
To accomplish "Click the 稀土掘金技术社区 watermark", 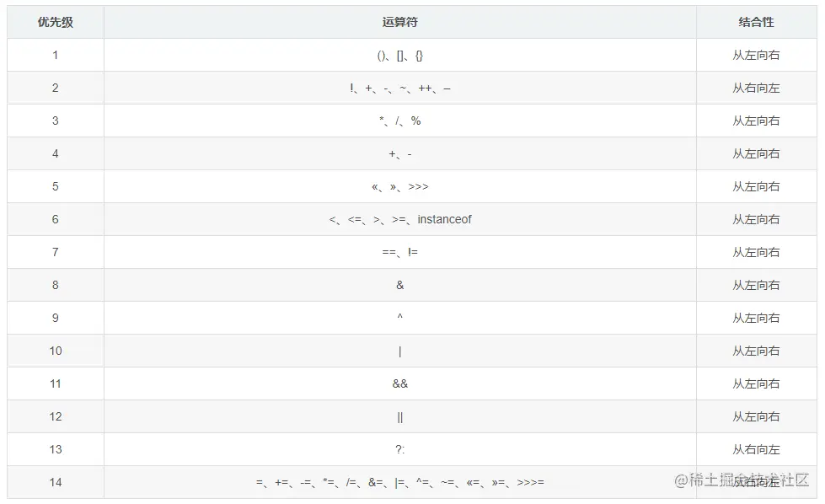I will tap(741, 480).
